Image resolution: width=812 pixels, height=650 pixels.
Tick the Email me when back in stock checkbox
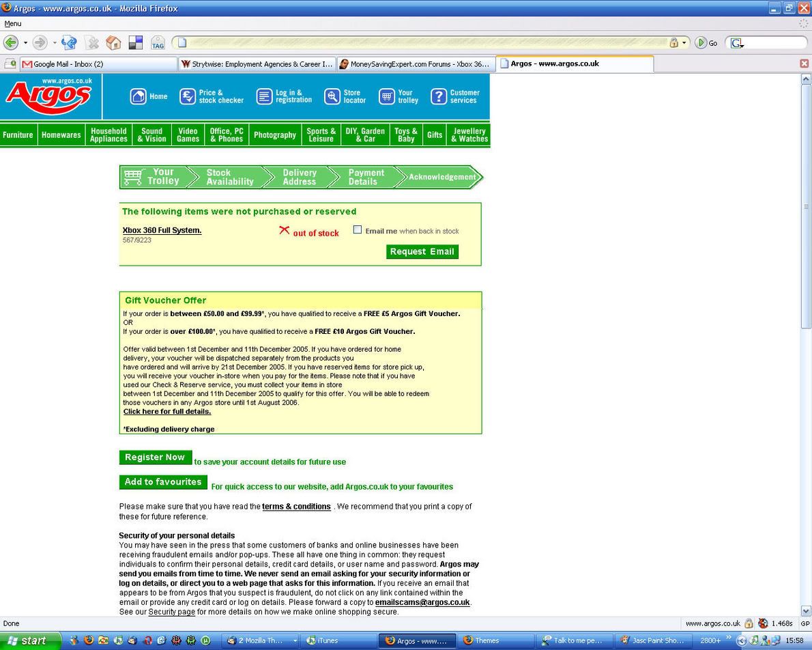pyautogui.click(x=357, y=230)
